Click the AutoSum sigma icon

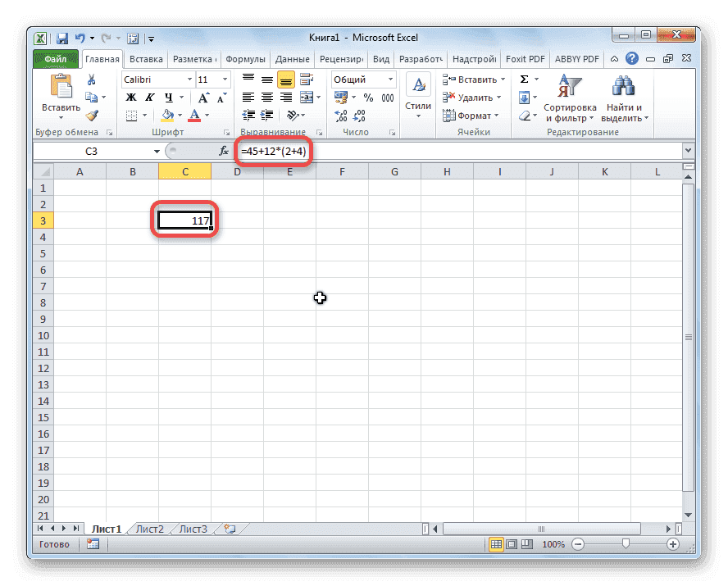(x=523, y=79)
